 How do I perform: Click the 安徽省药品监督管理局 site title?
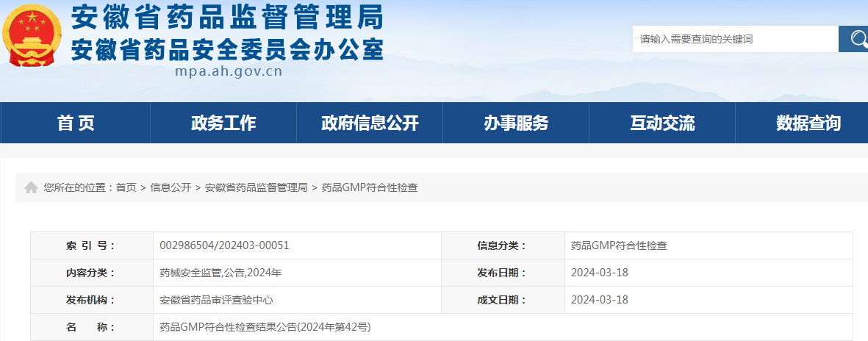(228, 18)
